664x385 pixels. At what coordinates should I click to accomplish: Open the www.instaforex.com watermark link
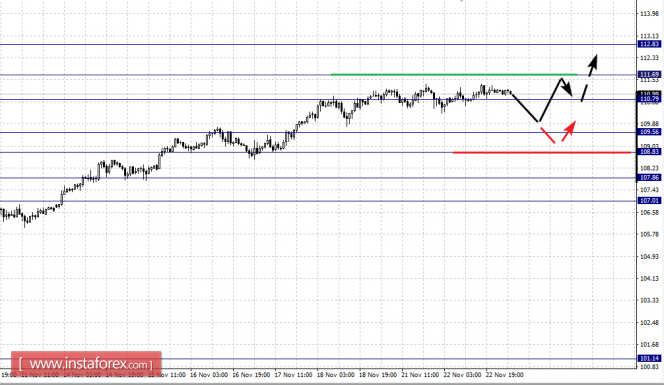pos(86,364)
